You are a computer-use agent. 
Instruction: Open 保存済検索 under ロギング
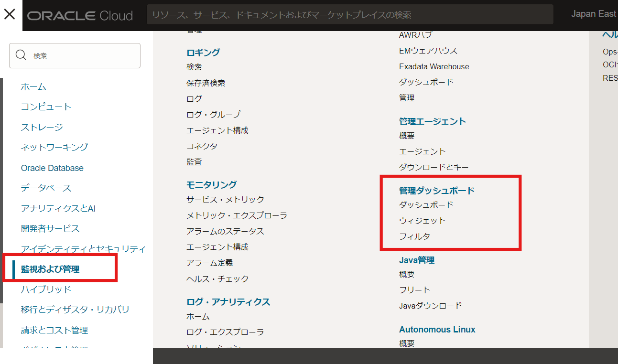point(206,83)
